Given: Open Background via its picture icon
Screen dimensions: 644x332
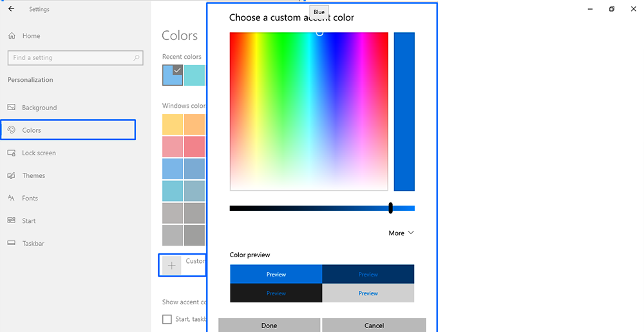Looking at the screenshot, I should 12,108.
